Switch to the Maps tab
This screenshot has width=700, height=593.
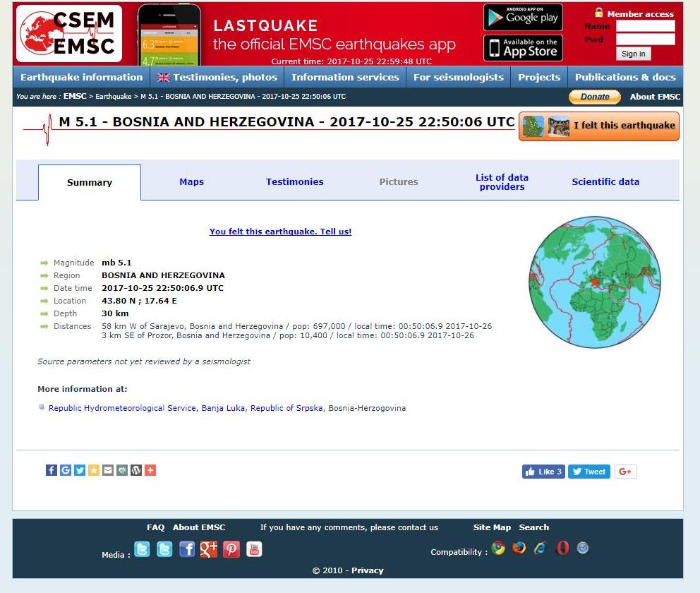click(191, 182)
